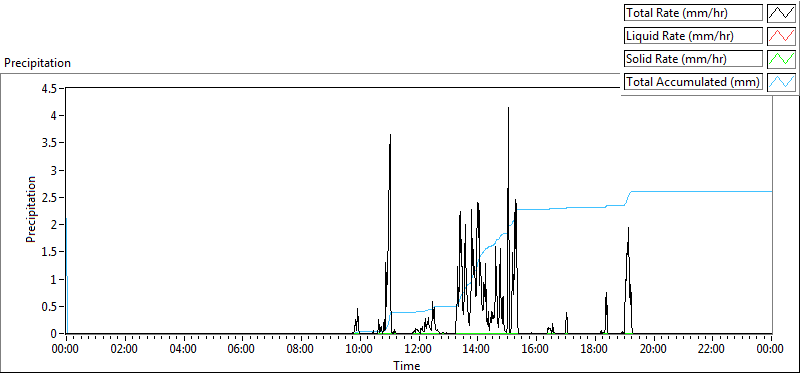Click the Liquid Rate red plot icon

click(x=781, y=36)
